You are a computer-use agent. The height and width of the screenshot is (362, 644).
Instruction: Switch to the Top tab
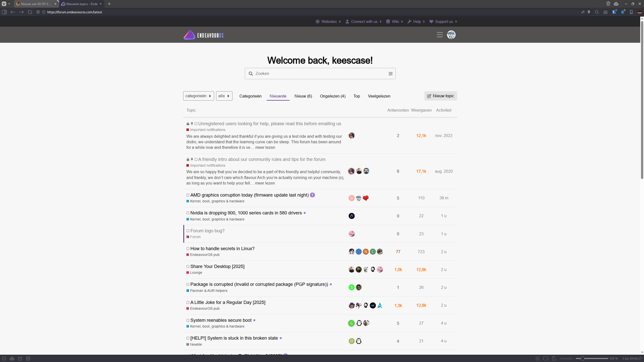click(x=356, y=96)
